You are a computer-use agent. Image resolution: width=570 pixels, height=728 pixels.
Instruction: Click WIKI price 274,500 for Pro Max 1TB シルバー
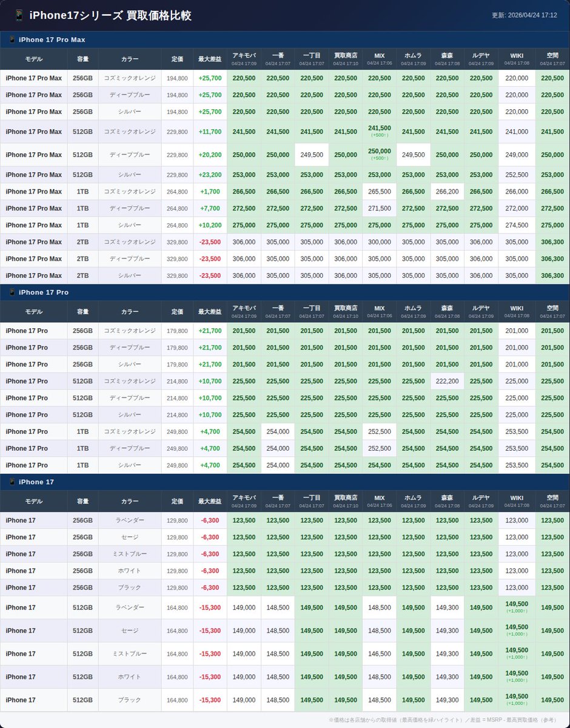pos(517,225)
